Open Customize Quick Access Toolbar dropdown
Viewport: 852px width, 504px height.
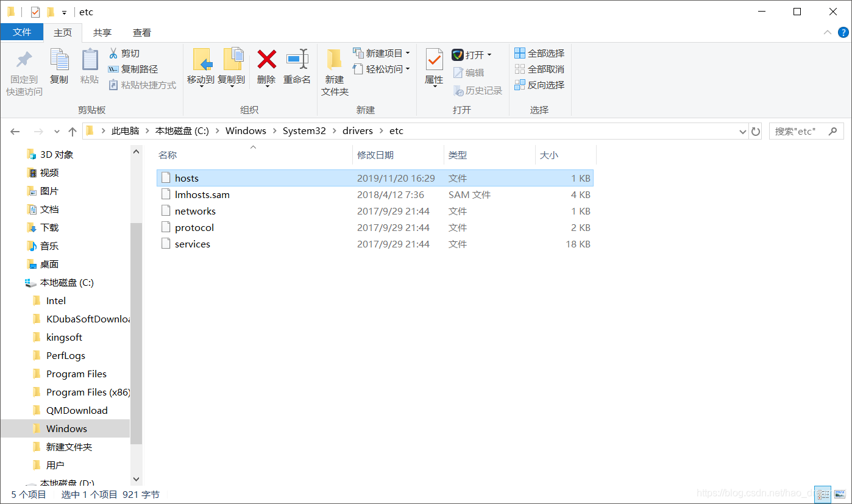click(64, 12)
